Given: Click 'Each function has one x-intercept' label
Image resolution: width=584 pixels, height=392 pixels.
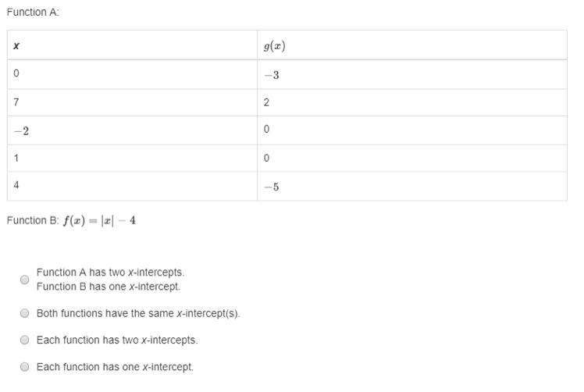Looking at the screenshot, I should click(x=115, y=367).
